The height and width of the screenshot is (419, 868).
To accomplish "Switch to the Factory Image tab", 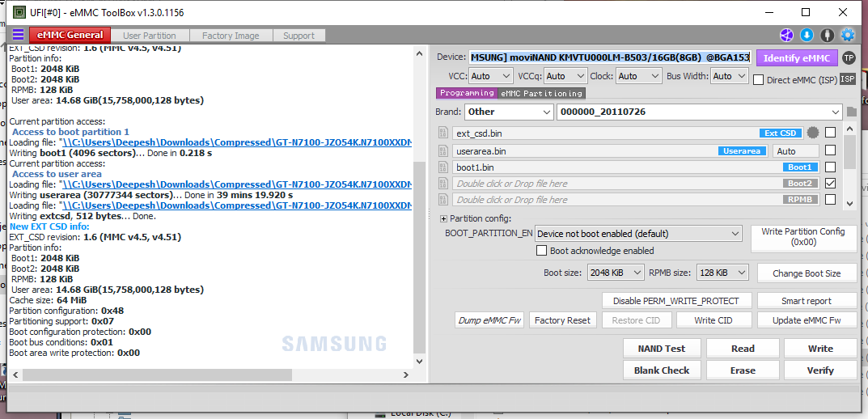I will click(231, 36).
